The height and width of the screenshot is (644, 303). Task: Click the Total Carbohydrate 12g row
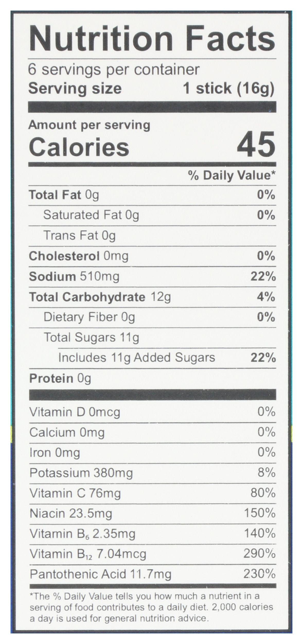pyautogui.click(x=100, y=297)
